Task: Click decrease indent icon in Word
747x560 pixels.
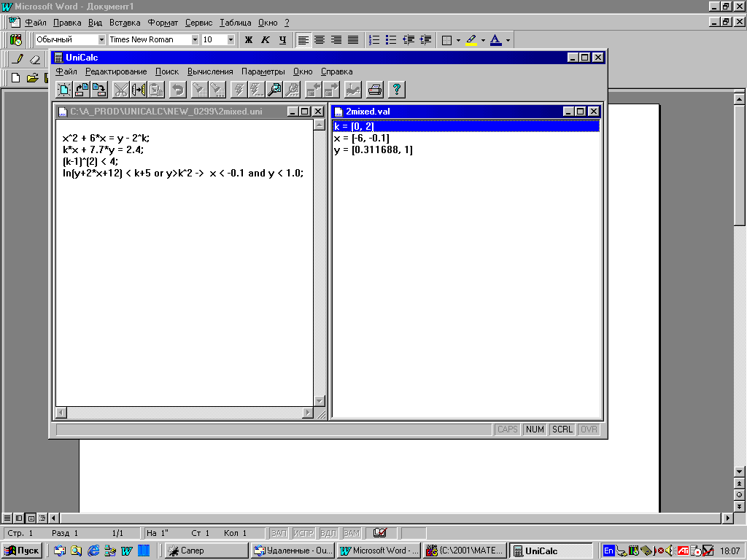Action: [409, 40]
